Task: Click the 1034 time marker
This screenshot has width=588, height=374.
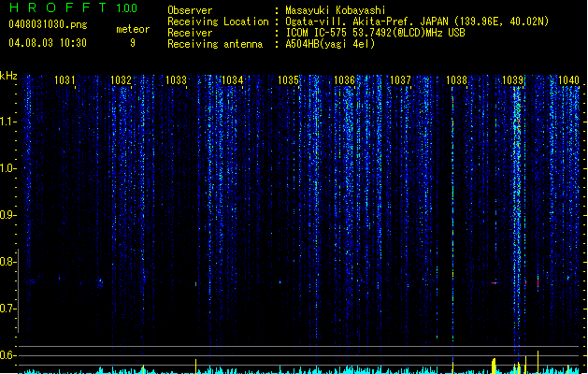Action: (x=233, y=80)
